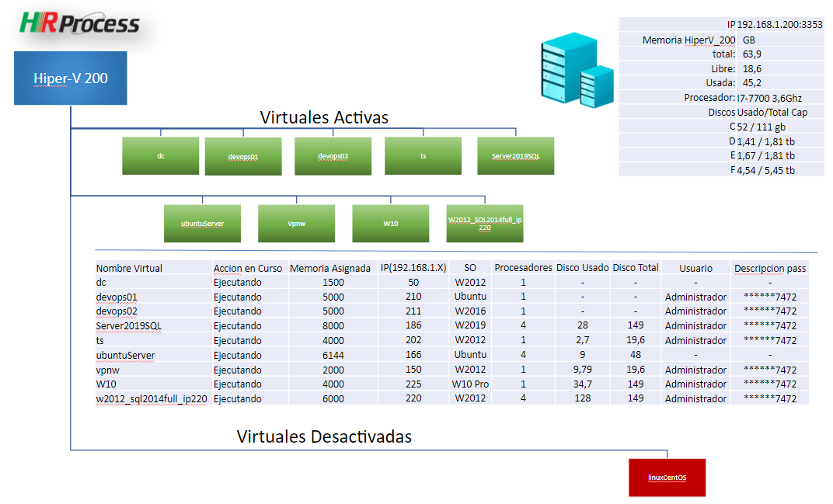Click the W2012_SQL2014full_ip220 node
The image size is (833, 504).
[484, 224]
